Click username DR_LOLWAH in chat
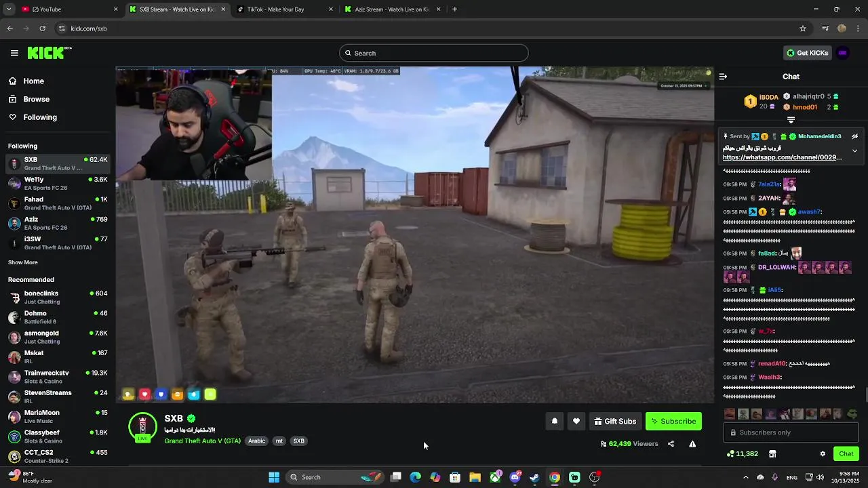This screenshot has height=488, width=868. click(777, 267)
